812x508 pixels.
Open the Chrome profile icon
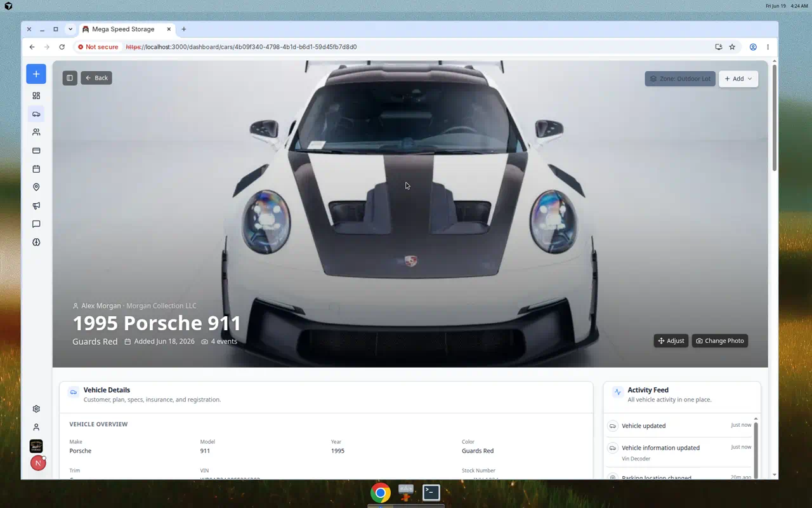753,47
